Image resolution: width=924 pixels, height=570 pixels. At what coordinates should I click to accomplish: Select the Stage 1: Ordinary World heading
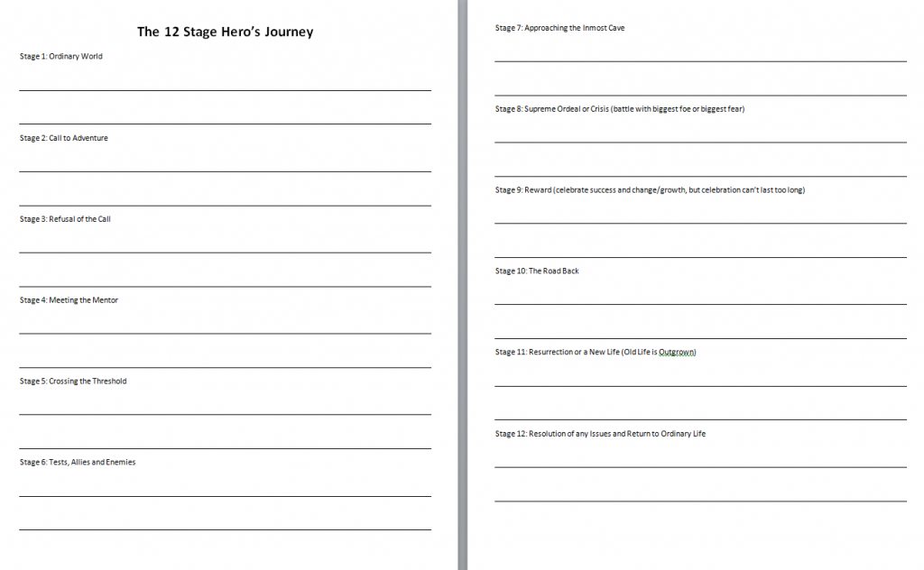60,56
